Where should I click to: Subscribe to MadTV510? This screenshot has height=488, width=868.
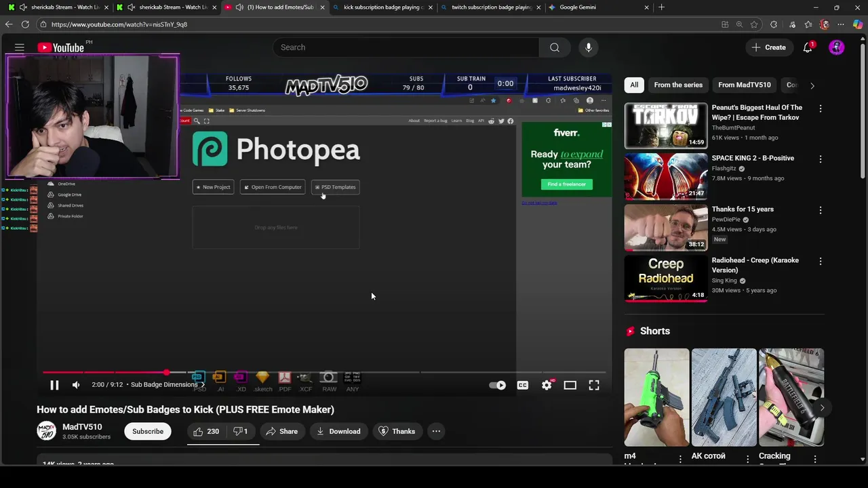(148, 431)
